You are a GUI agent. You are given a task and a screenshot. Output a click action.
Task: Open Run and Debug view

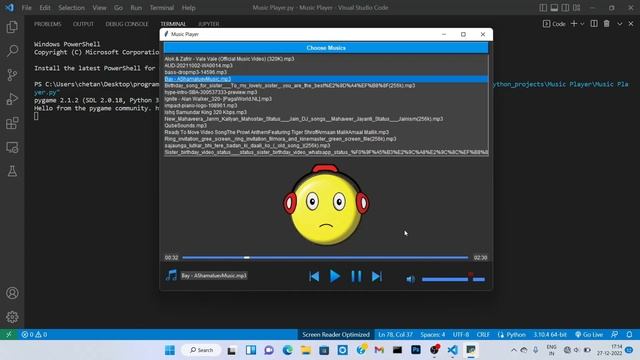point(12,99)
